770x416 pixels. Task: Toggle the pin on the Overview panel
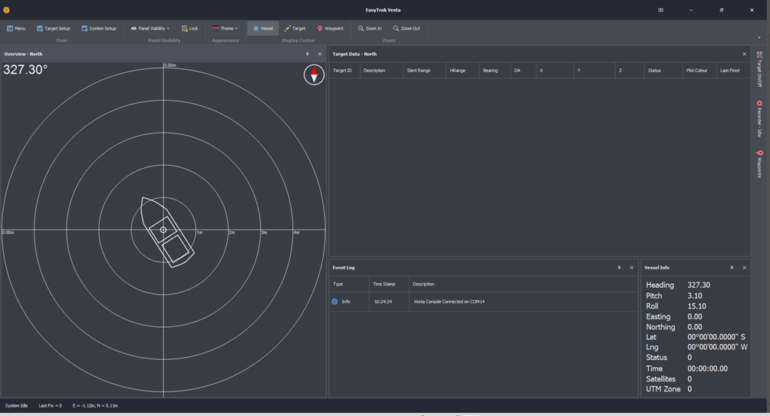tap(307, 53)
